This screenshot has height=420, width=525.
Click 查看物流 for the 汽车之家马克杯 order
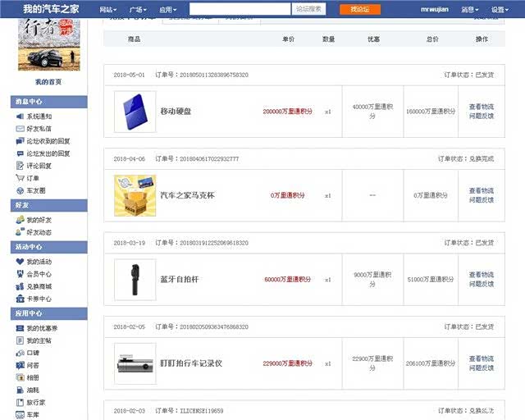pyautogui.click(x=482, y=190)
